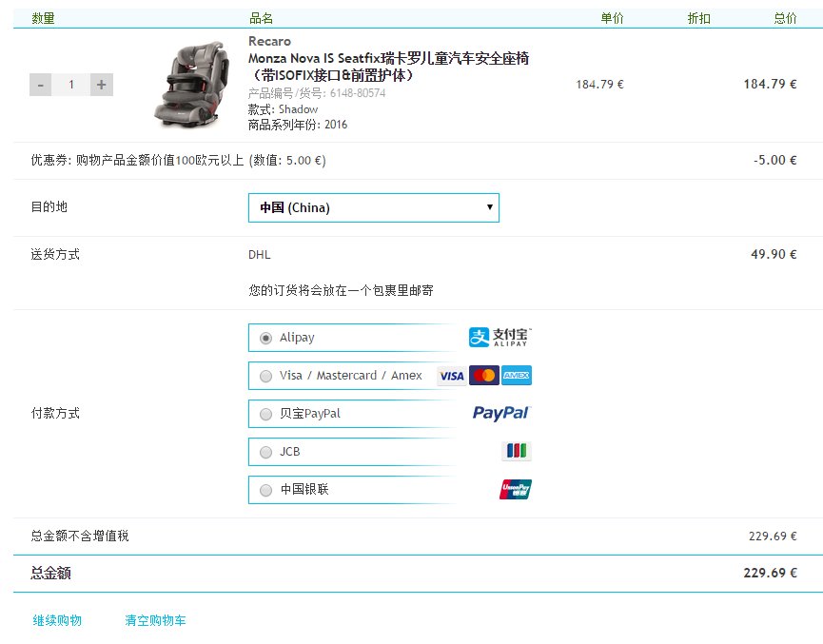The image size is (823, 644).
Task: Click the coupon description 优惠券 line
Action: pos(179,160)
